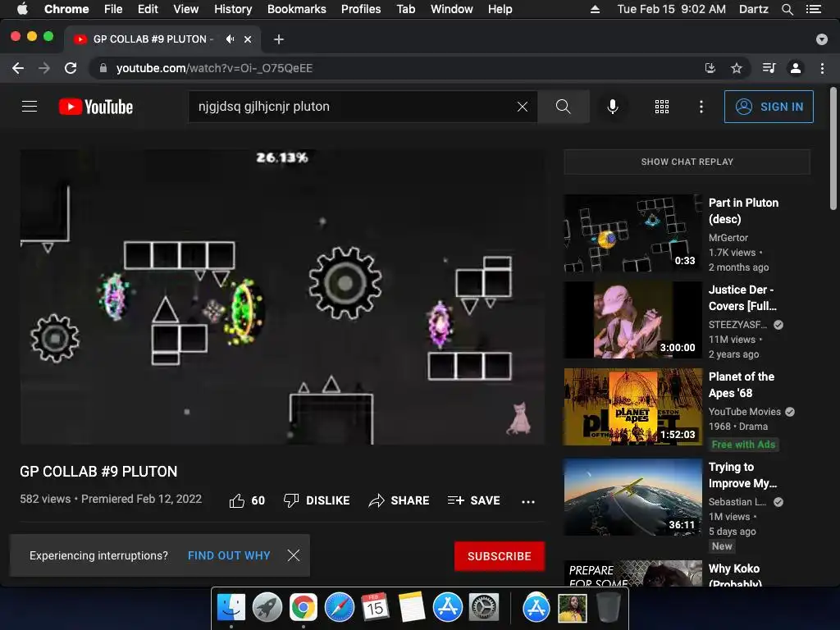Click MrGertor channel name

728,237
